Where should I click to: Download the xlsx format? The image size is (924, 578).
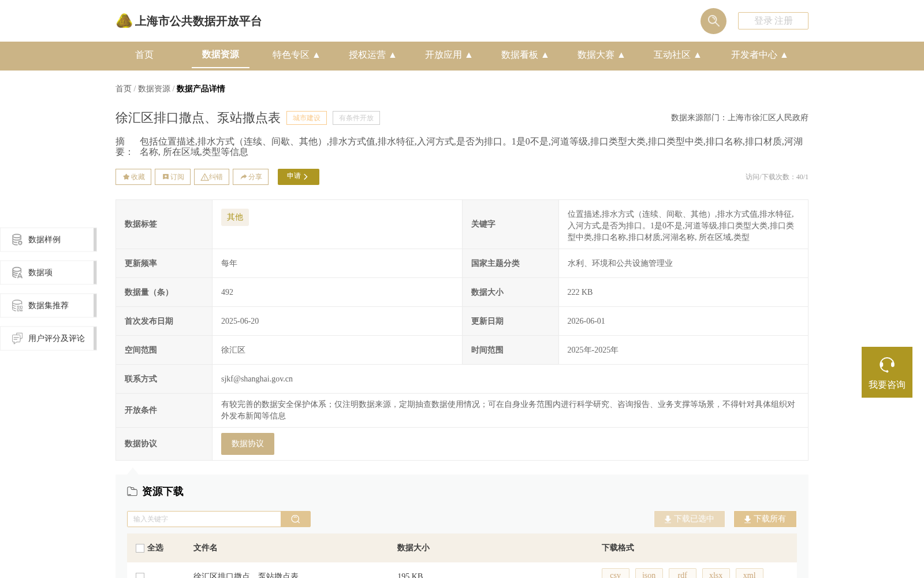[716, 575]
